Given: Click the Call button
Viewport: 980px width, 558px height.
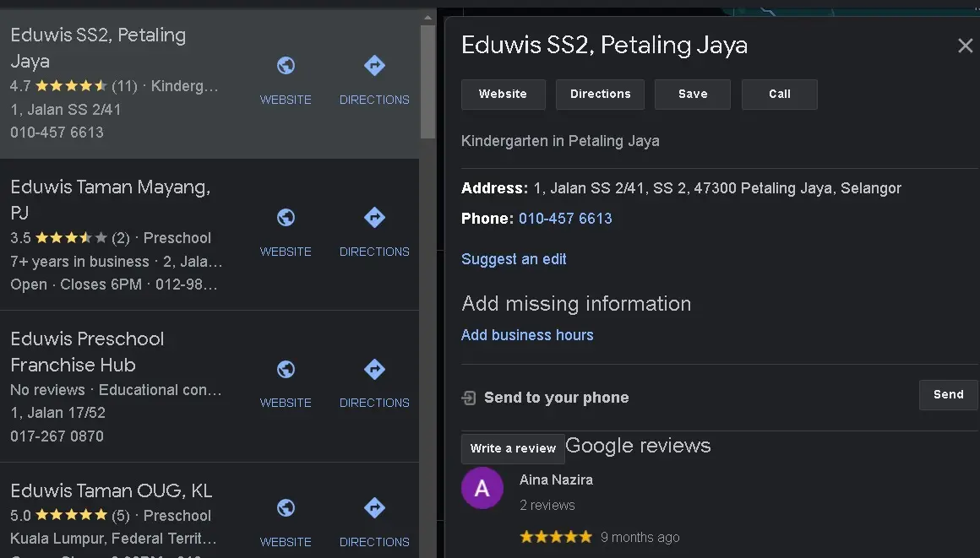Looking at the screenshot, I should click(x=780, y=95).
